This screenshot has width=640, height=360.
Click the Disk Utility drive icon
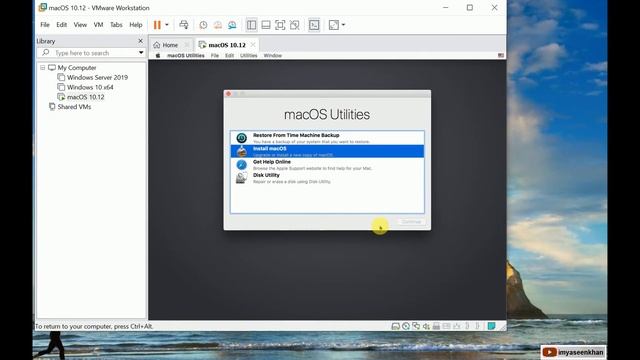coord(242,178)
